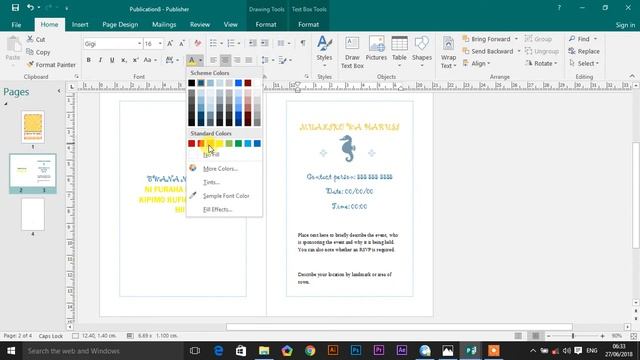The image size is (640, 360).
Task: Pick the Sample Font Color eyedropper
Action: pyautogui.click(x=193, y=196)
